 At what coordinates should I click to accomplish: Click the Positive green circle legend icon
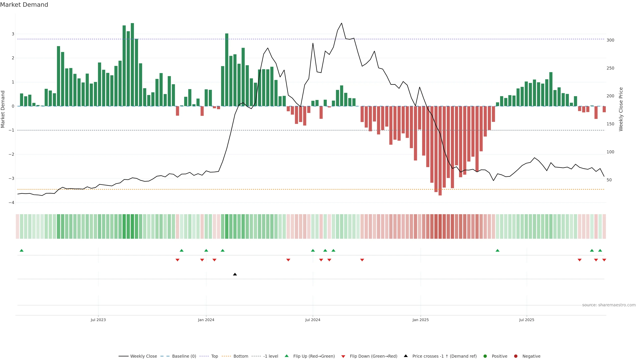[x=485, y=356]
